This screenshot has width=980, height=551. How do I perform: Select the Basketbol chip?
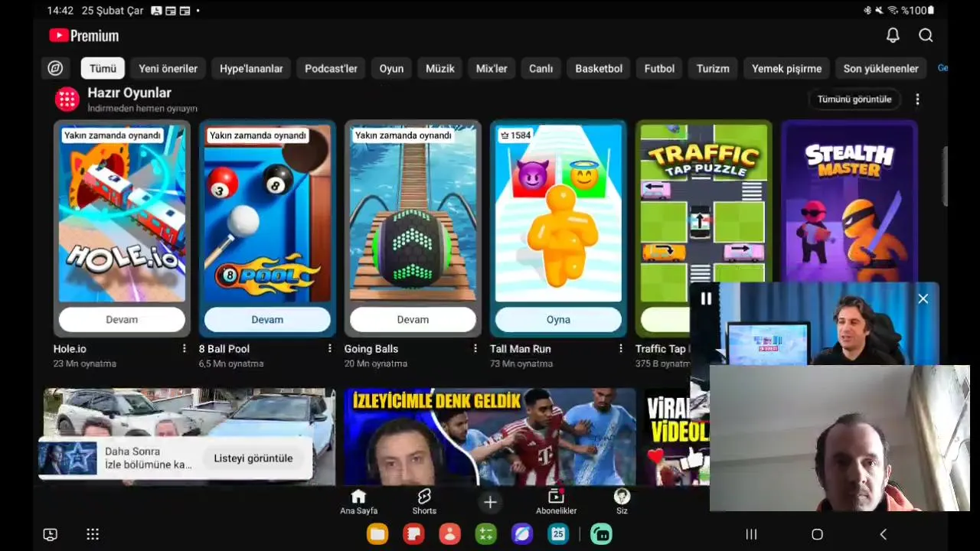coord(599,68)
